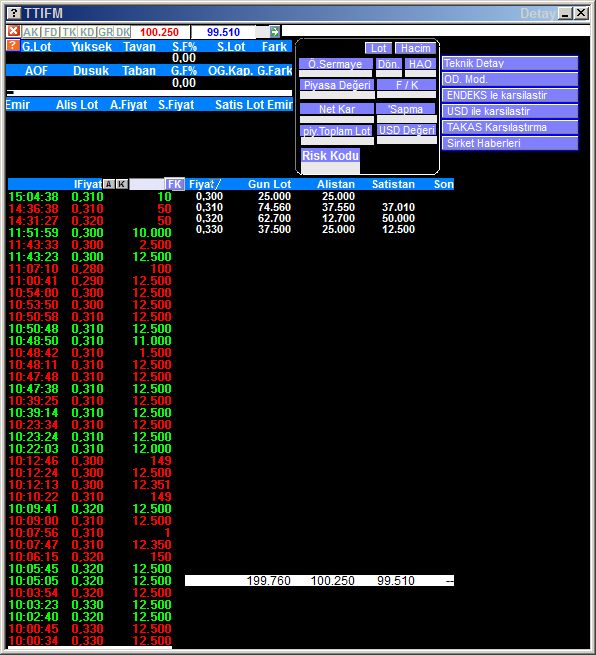Switch to the Lot view
The height and width of the screenshot is (655, 596).
[x=378, y=48]
